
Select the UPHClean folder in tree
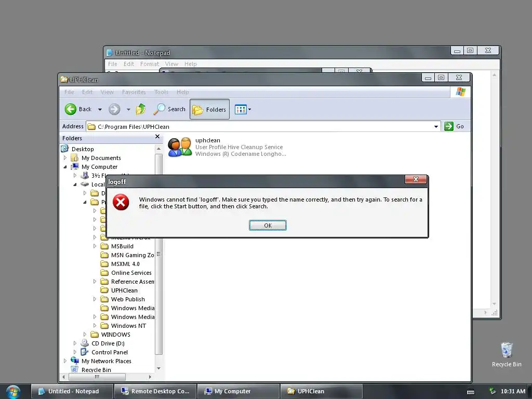click(124, 290)
